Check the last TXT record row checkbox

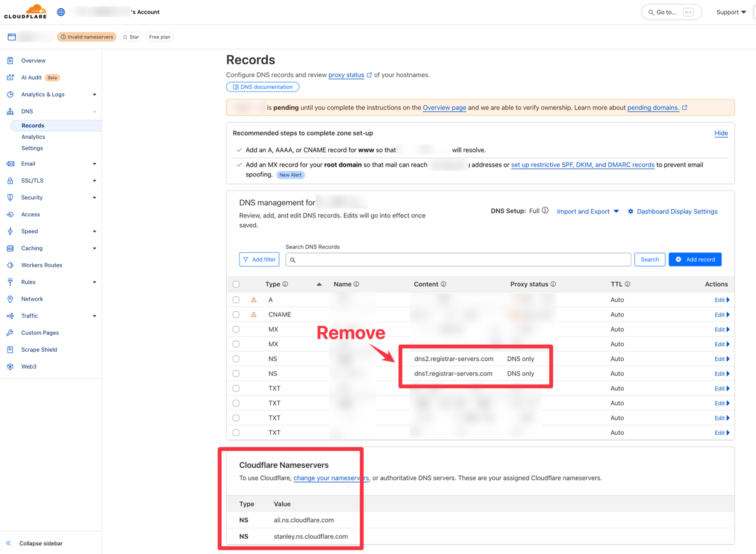tap(236, 433)
